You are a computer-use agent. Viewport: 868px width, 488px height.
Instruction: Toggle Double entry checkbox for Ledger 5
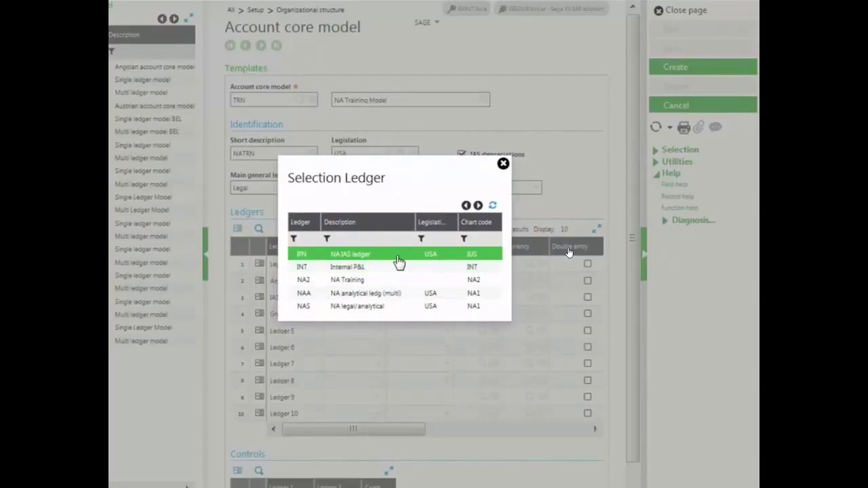coord(588,330)
